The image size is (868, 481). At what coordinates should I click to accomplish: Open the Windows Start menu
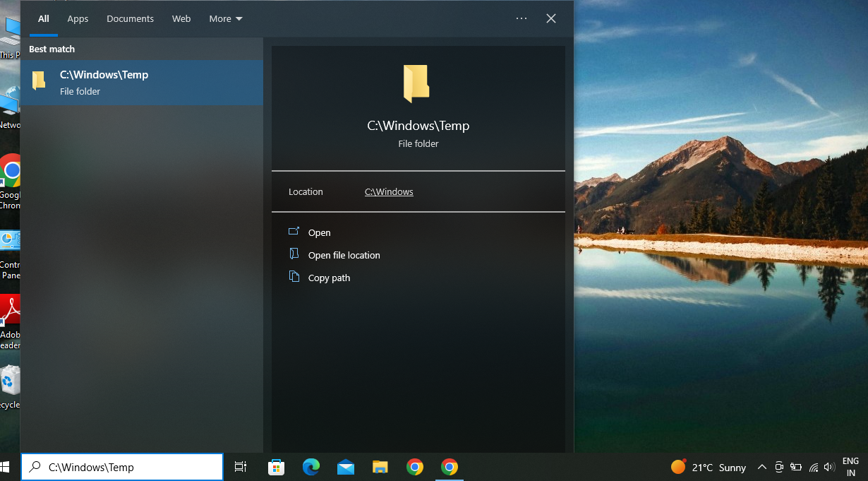pyautogui.click(x=4, y=467)
